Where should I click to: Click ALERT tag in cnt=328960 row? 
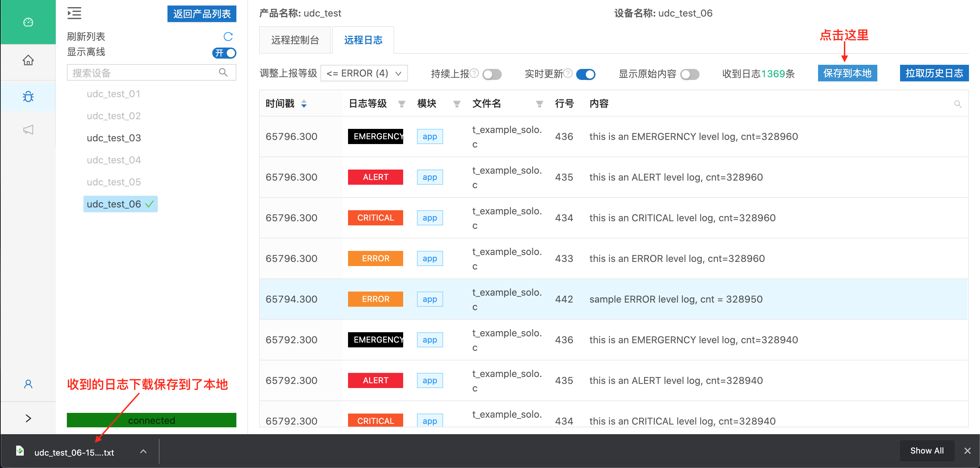click(x=376, y=177)
